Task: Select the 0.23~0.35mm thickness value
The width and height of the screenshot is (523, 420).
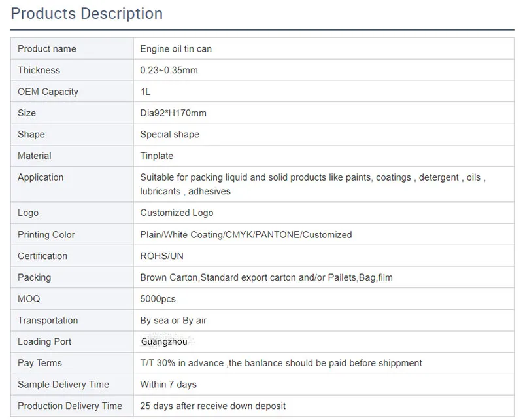Action: tap(169, 71)
